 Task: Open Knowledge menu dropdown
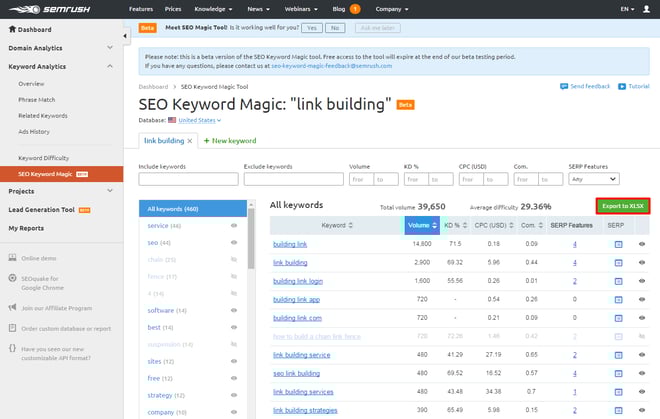[213, 9]
